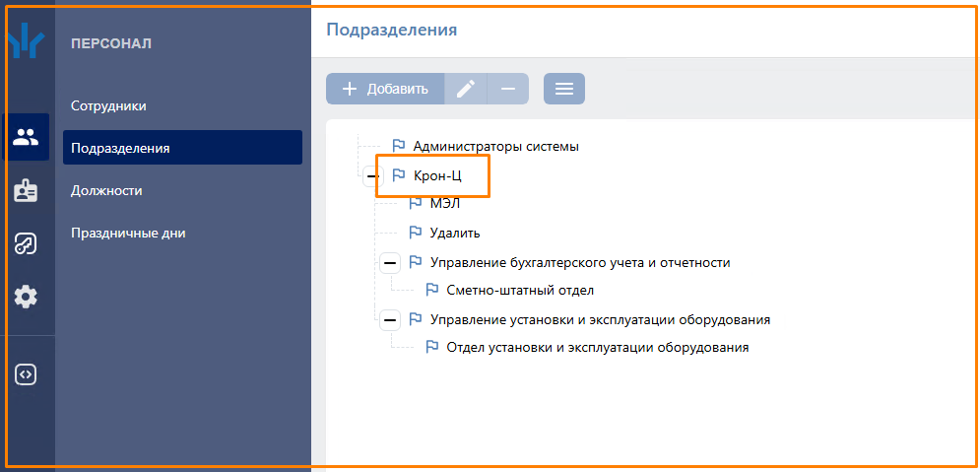Click the code brackets icon in sidebar
Image resolution: width=980 pixels, height=472 pixels.
26,374
